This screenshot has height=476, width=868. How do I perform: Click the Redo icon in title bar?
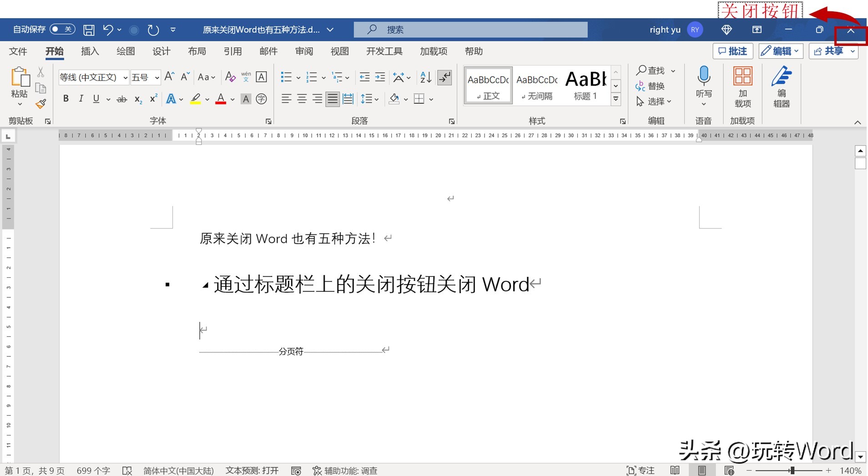(153, 30)
